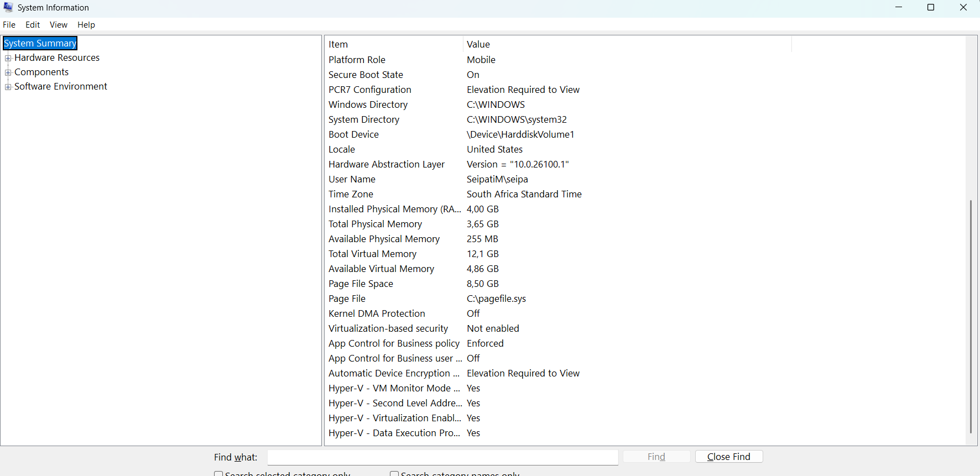Open the File menu
This screenshot has height=476, width=980.
pos(9,25)
